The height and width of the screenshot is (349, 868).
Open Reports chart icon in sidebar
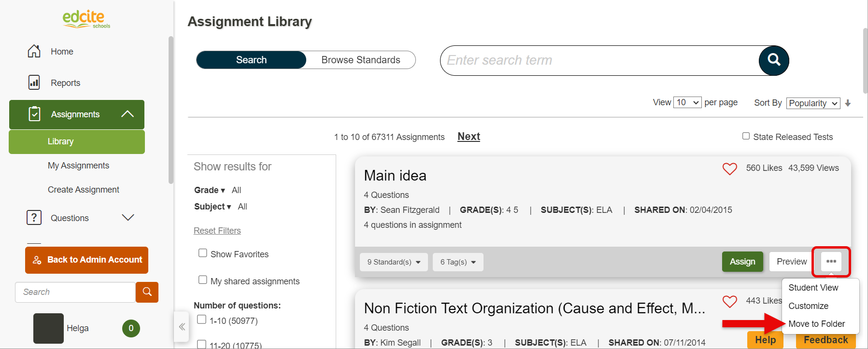pyautogui.click(x=34, y=83)
